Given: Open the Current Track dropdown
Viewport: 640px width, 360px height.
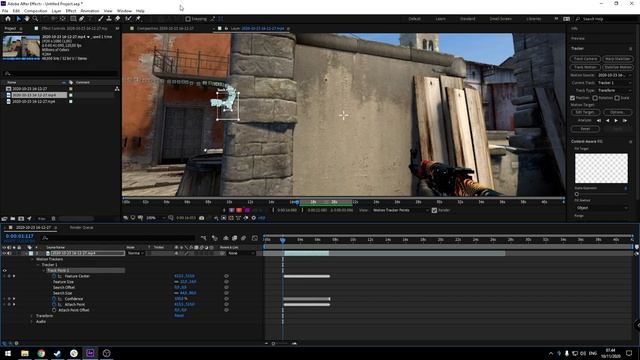Looking at the screenshot, I should pyautogui.click(x=615, y=83).
